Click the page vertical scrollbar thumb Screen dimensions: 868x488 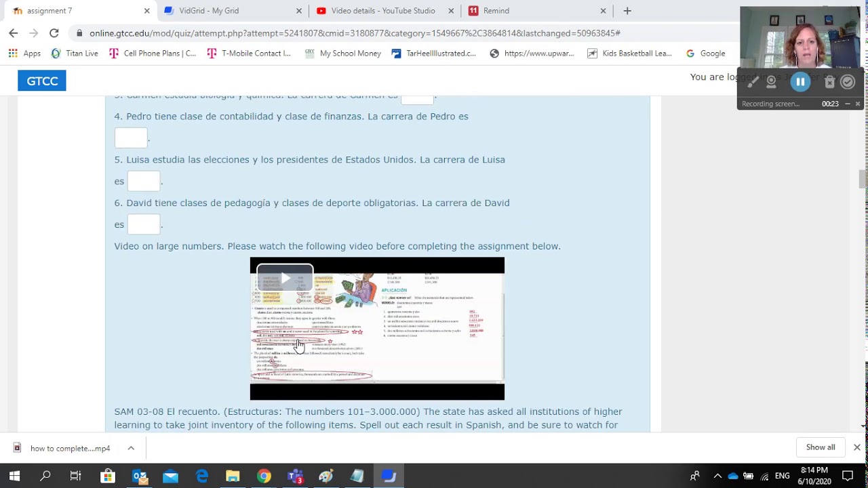863,179
